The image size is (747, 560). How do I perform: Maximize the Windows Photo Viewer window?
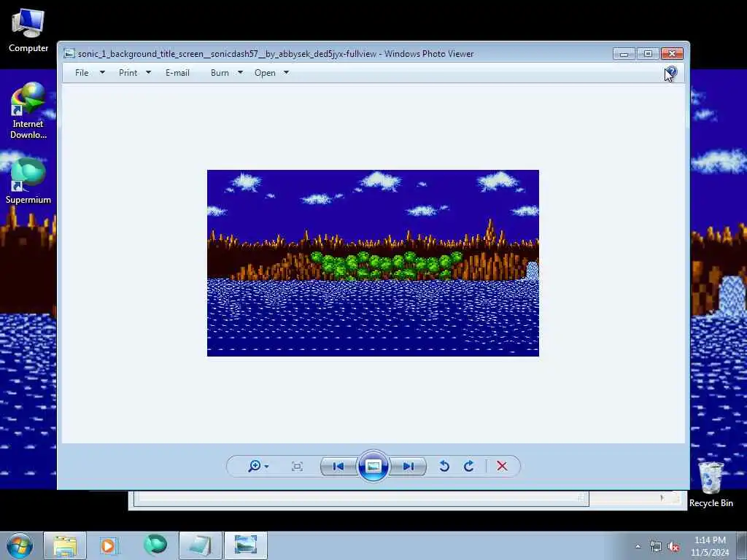tap(648, 54)
